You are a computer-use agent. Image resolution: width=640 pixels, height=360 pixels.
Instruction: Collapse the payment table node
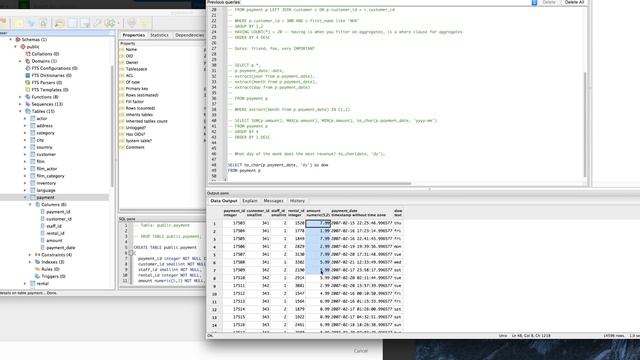tap(25, 198)
